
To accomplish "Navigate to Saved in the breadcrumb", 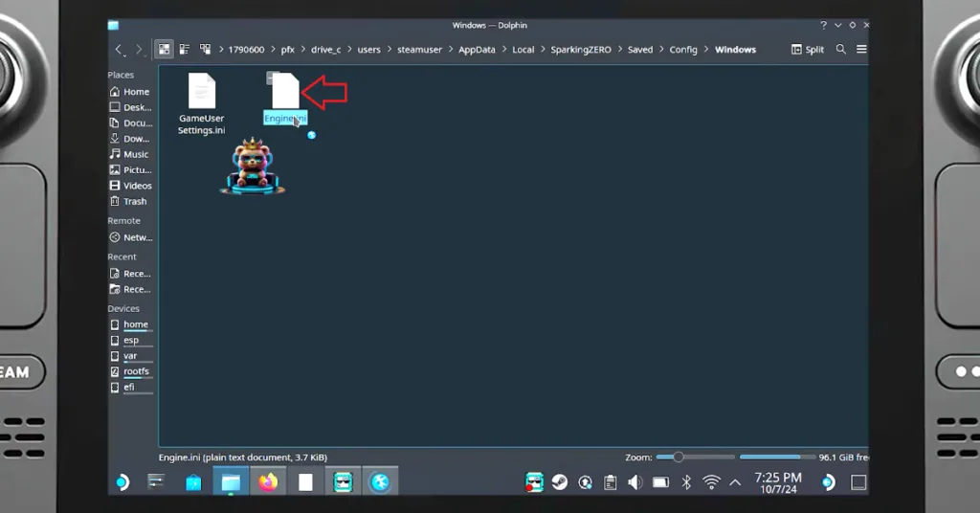I will tap(640, 50).
